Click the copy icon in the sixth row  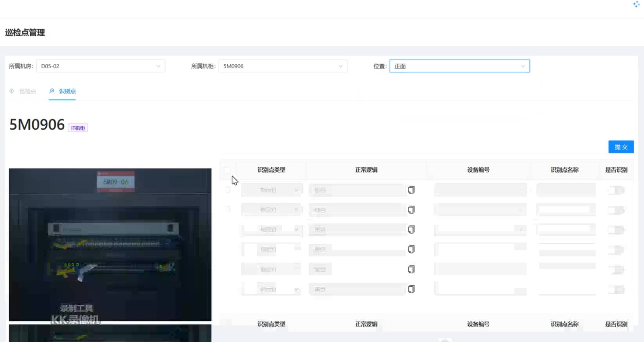click(x=411, y=289)
